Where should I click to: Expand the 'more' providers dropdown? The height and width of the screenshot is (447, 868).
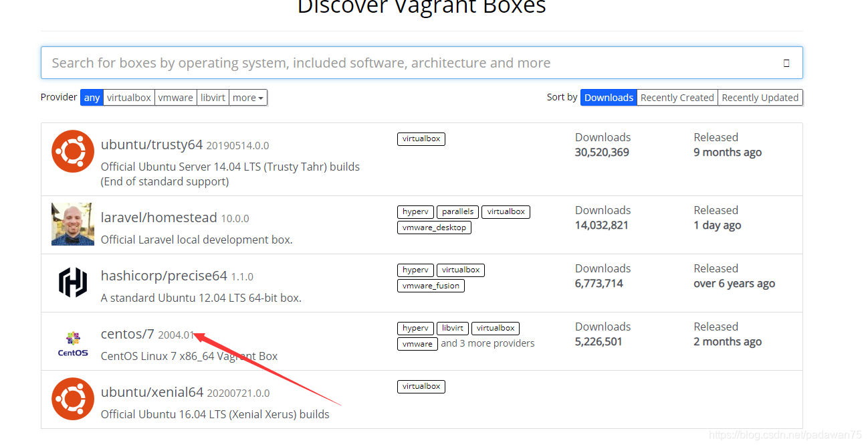pos(248,98)
